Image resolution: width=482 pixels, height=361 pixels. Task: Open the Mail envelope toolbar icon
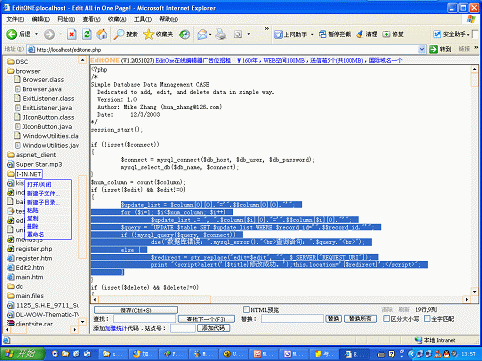click(202, 34)
